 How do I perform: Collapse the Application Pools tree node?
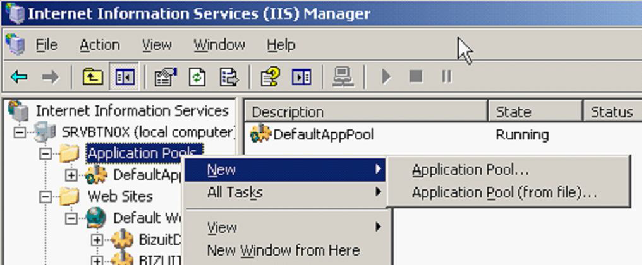(x=46, y=154)
